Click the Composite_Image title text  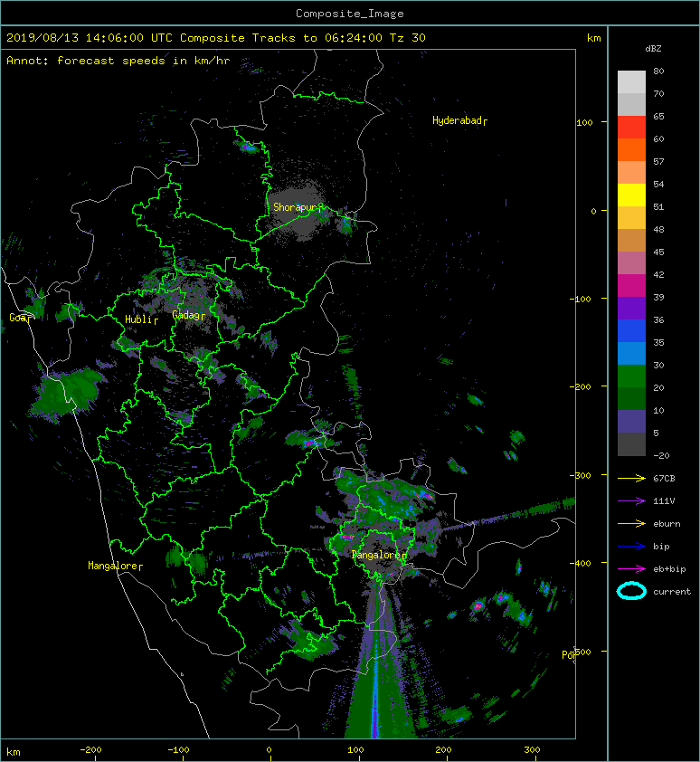coord(350,14)
